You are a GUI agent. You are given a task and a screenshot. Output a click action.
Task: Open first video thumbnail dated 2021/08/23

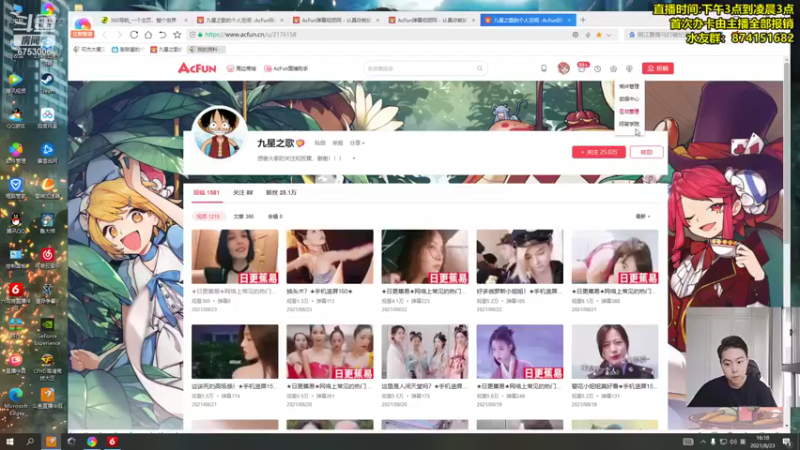click(235, 257)
